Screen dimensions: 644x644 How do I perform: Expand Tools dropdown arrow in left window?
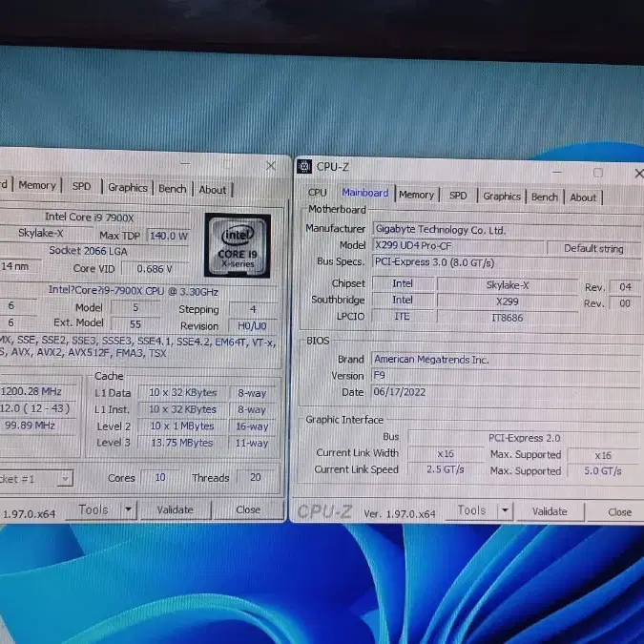tap(129, 509)
